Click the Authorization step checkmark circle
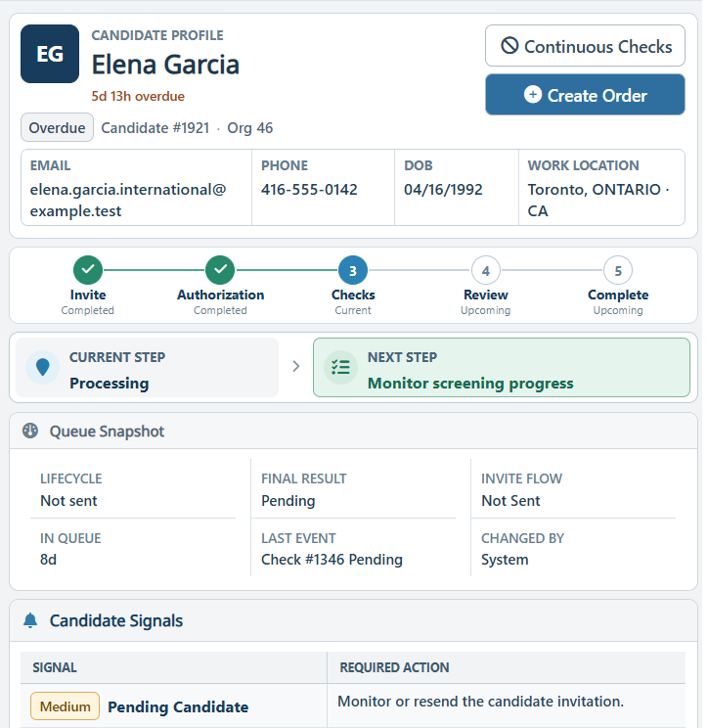Viewport: 708px width, 728px height. coord(220,270)
